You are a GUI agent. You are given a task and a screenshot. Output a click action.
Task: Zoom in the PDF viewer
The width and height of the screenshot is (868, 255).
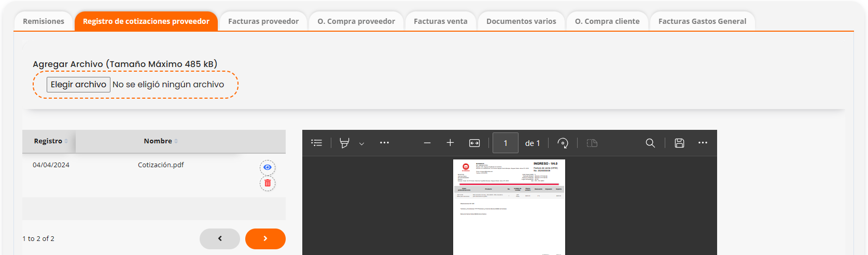(450, 143)
